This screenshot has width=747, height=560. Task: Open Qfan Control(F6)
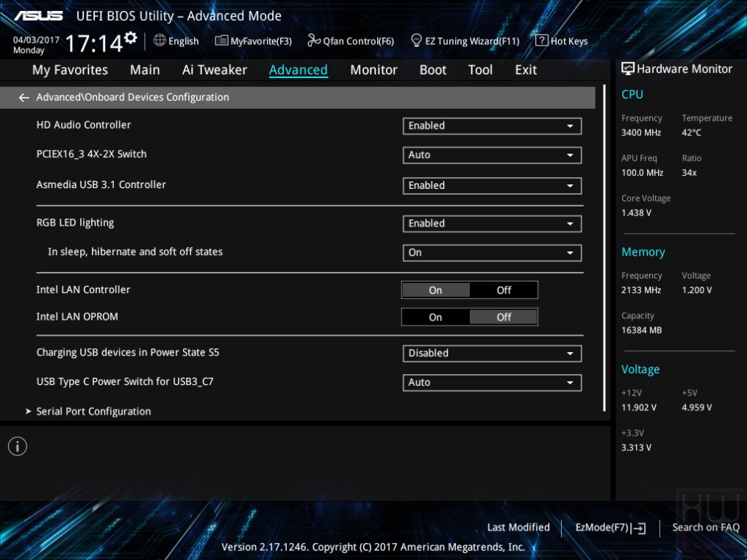pyautogui.click(x=351, y=41)
